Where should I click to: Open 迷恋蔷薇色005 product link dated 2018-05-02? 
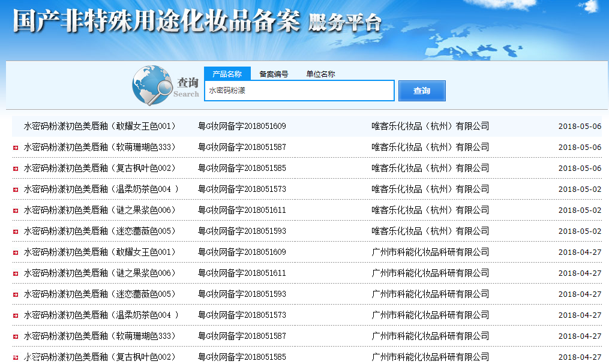coord(100,231)
